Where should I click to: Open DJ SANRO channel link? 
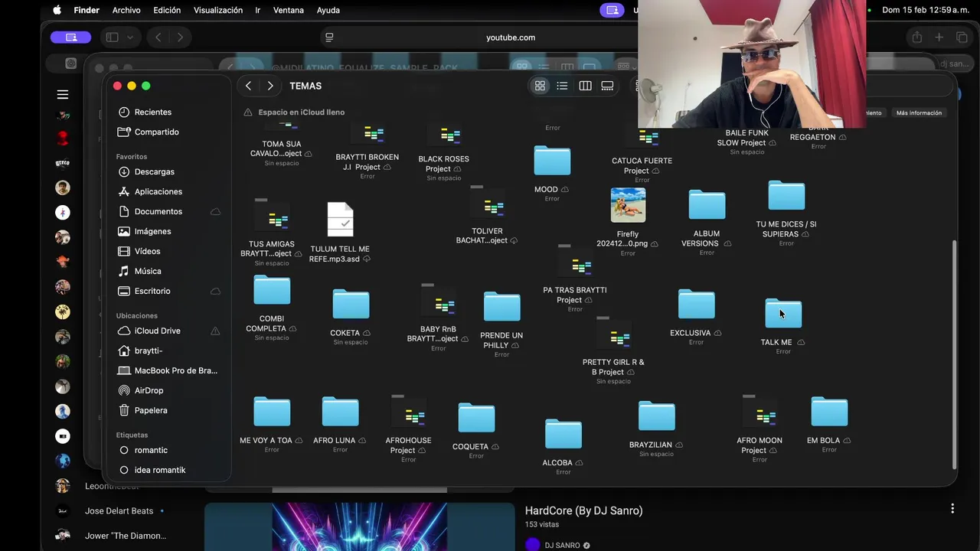point(562,545)
